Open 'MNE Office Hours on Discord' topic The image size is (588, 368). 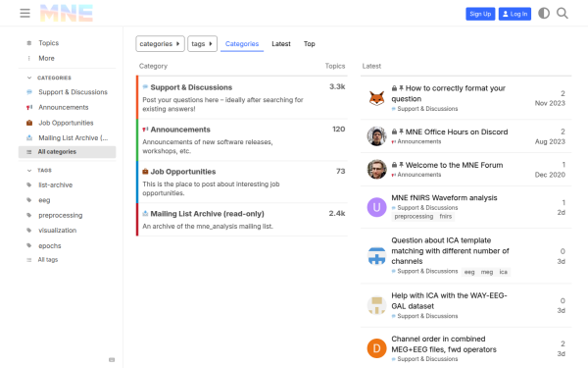point(457,131)
